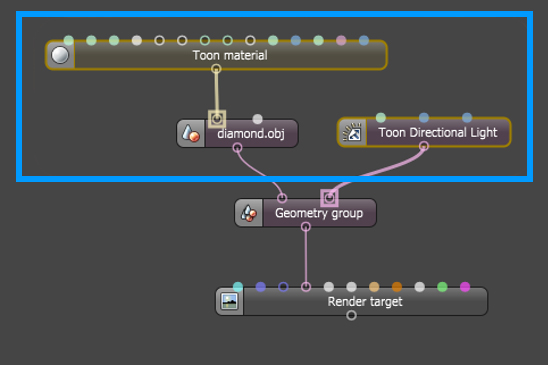This screenshot has height=365, width=548.
Task: Click the Toon Directional Light icon
Action: 352,133
